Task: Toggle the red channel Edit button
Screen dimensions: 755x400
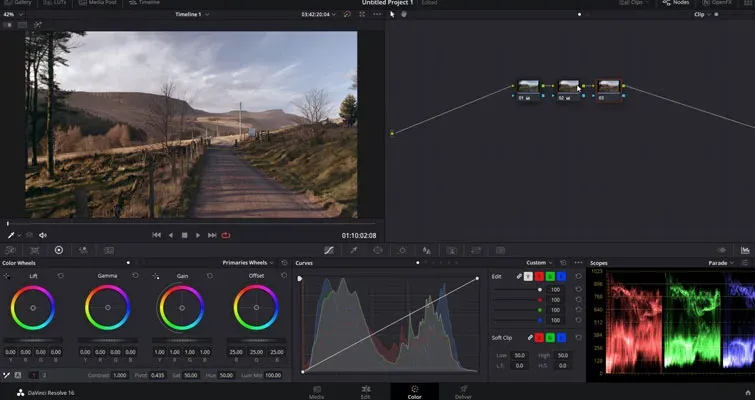Action: 539,276
